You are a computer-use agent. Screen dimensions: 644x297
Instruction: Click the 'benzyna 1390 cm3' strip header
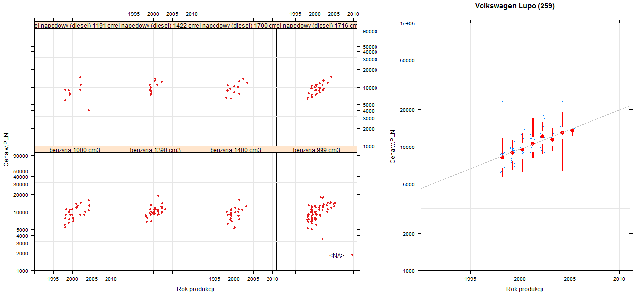(155, 150)
